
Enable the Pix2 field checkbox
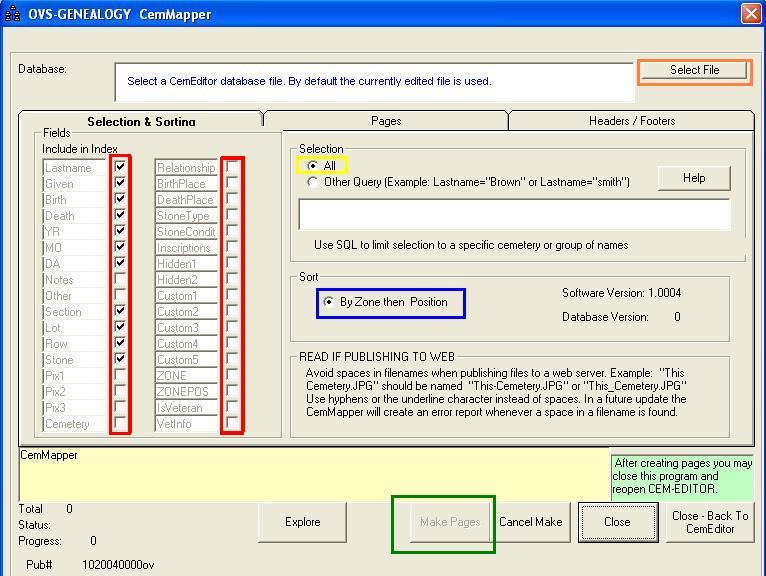[x=120, y=391]
